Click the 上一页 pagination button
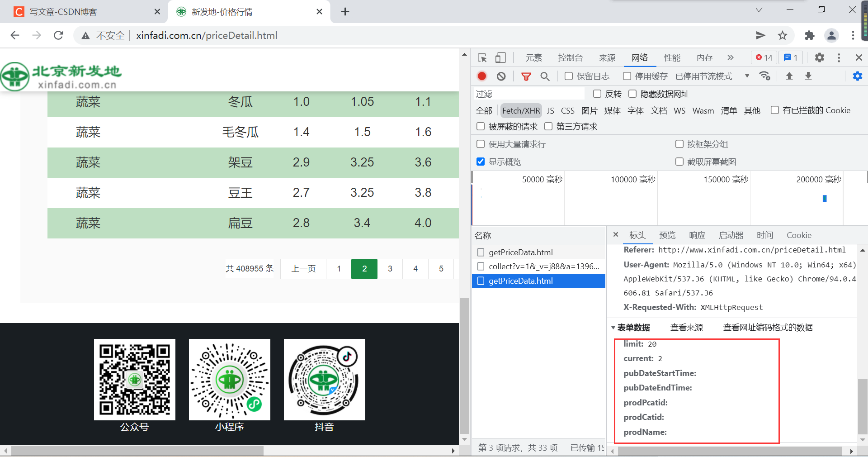Image resolution: width=868 pixels, height=457 pixels. point(303,268)
